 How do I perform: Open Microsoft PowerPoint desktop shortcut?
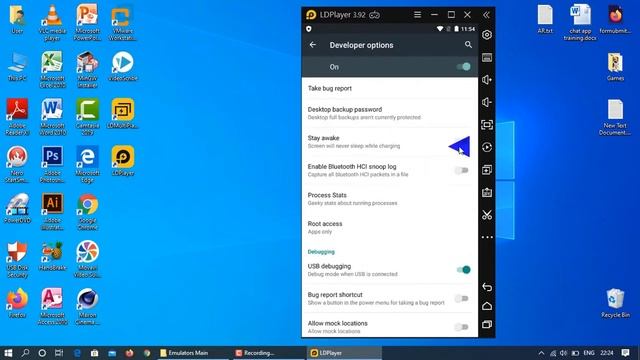(87, 22)
